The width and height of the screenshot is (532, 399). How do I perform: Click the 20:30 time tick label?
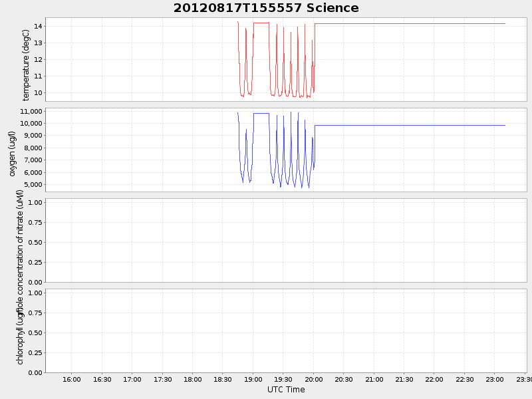344,379
